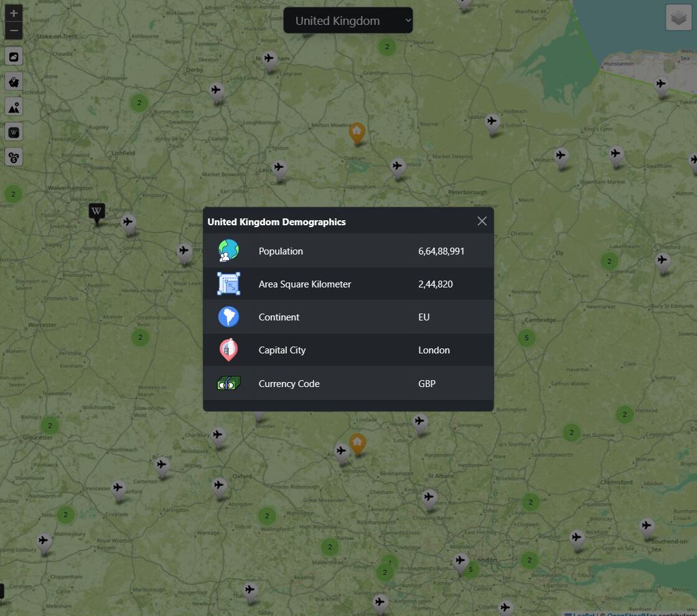Expand the United Kingdom country dropdown
The image size is (697, 616).
click(x=348, y=21)
